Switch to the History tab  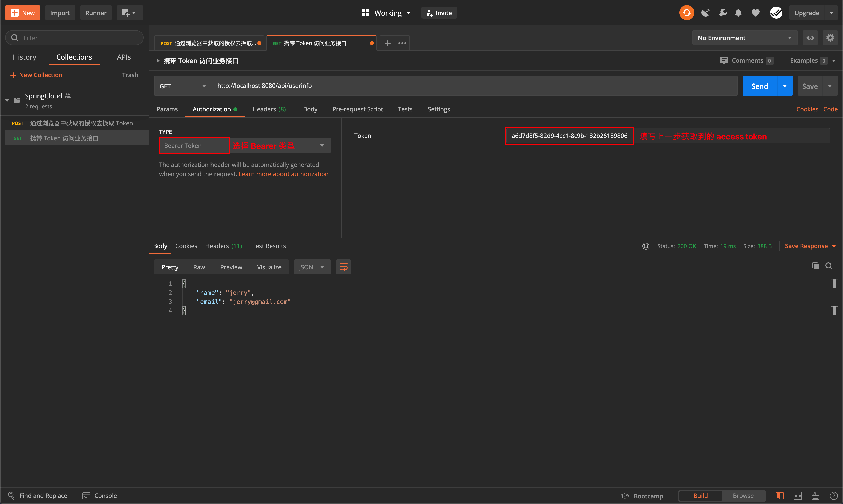25,57
